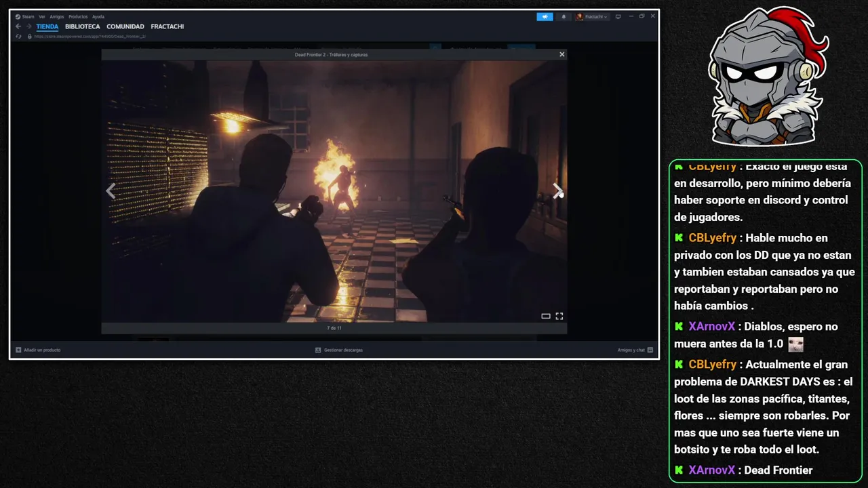868x488 pixels.
Task: Open the screenshot in full screen
Action: 559,316
